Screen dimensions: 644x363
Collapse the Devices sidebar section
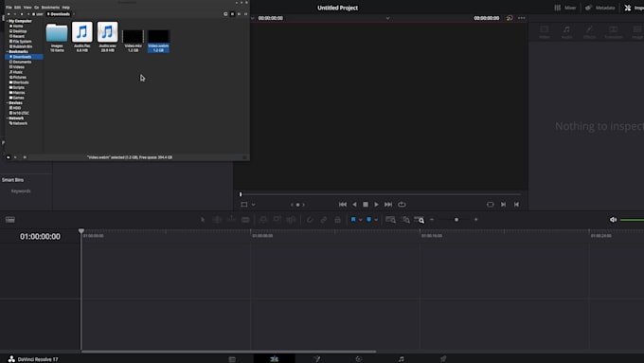click(7, 102)
